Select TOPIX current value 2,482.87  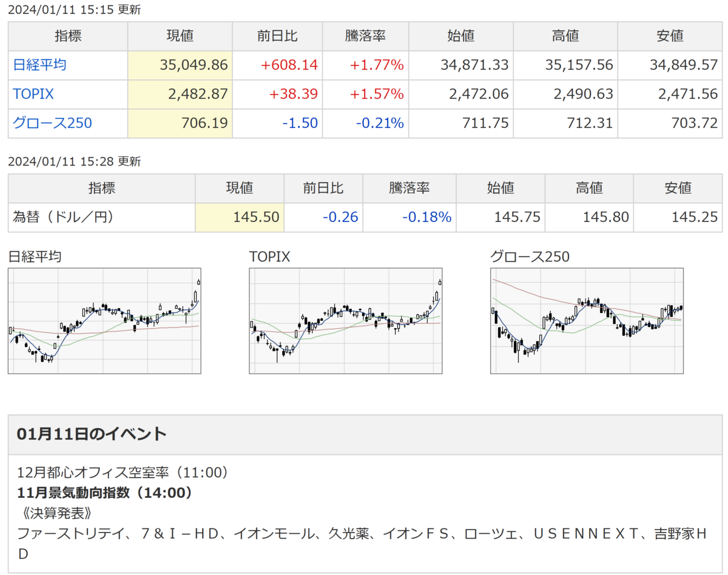(198, 94)
